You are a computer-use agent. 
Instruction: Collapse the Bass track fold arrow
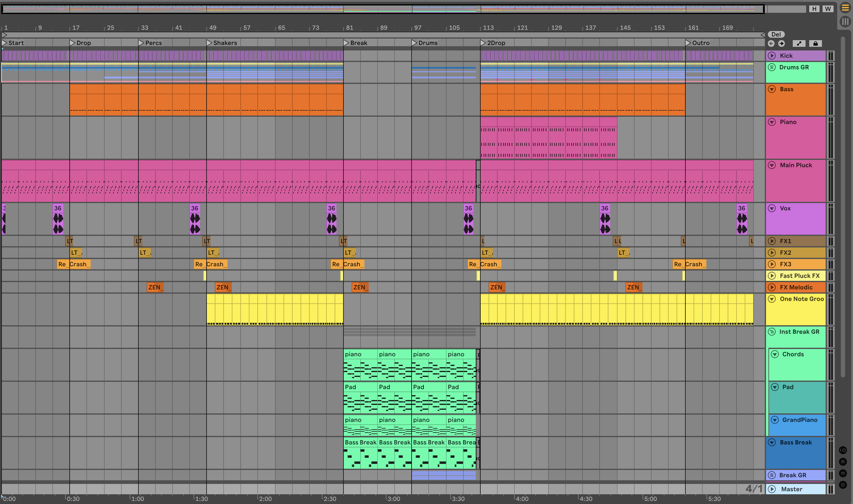[772, 89]
